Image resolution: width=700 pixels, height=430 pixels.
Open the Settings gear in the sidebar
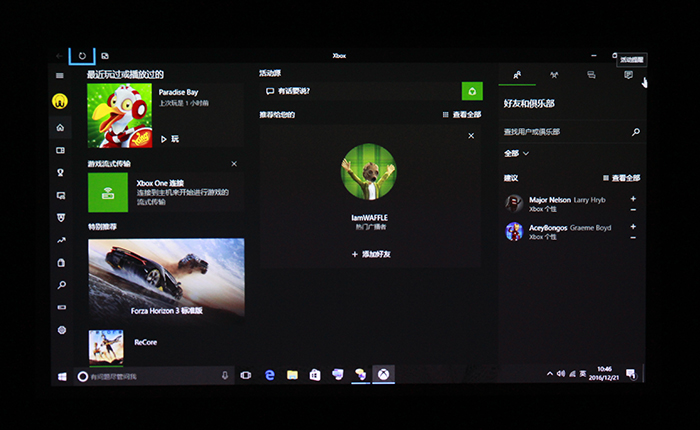60,329
